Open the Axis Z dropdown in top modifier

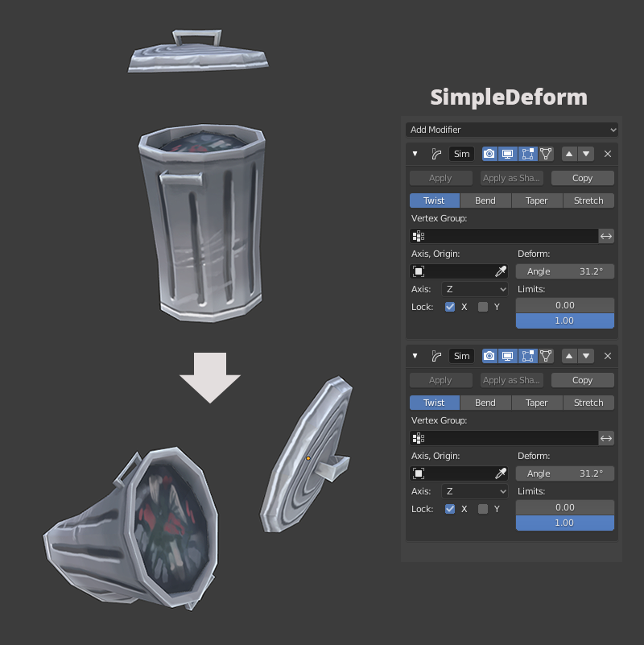click(475, 289)
